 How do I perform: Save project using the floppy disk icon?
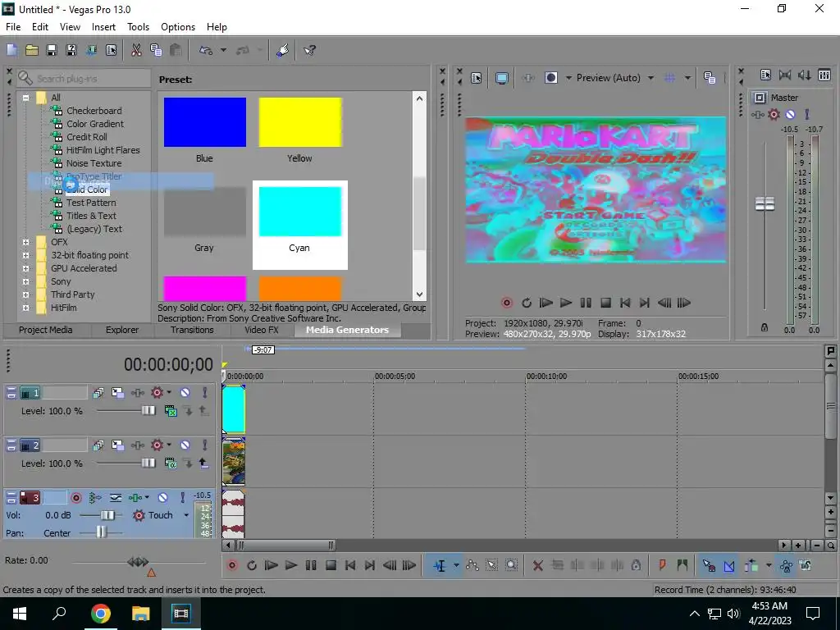click(x=52, y=50)
